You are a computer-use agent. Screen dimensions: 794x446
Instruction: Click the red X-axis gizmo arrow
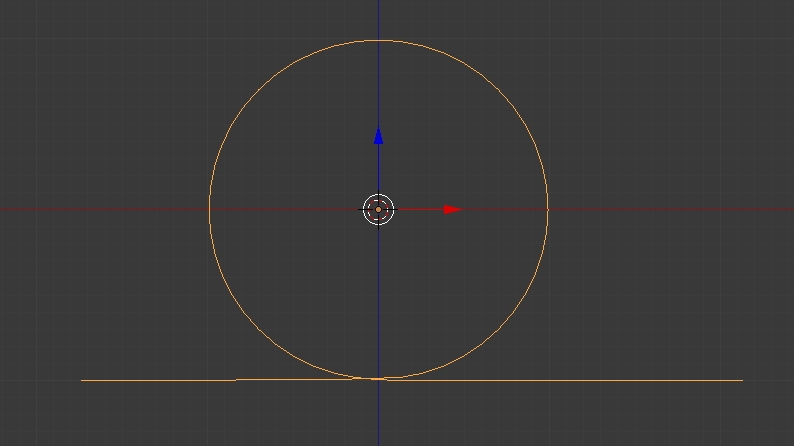tap(452, 209)
